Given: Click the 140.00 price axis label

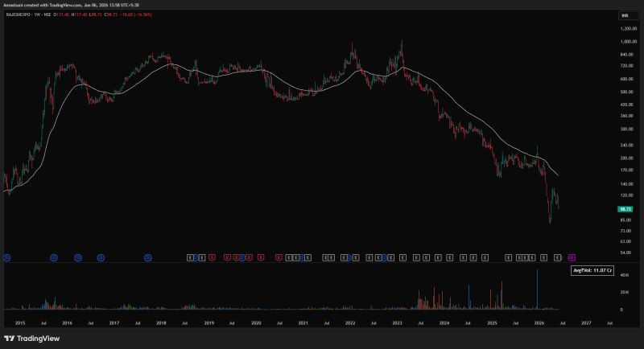Looking at the screenshot, I should point(627,184).
